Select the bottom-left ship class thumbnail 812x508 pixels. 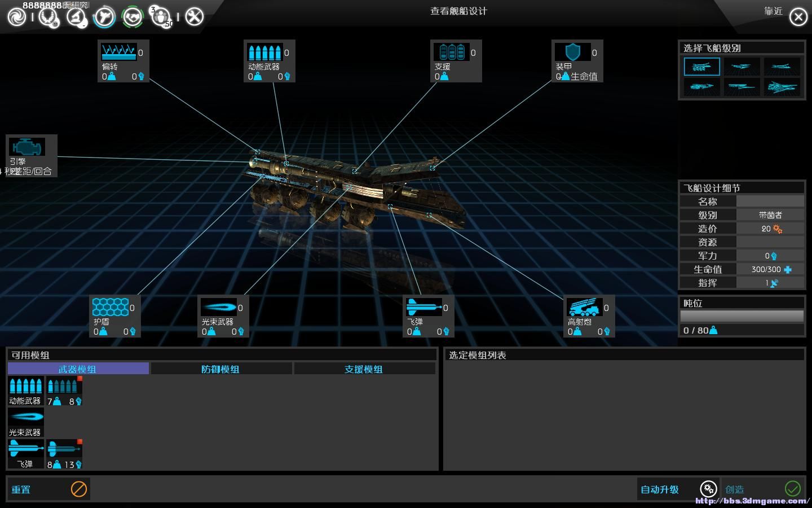coord(701,87)
